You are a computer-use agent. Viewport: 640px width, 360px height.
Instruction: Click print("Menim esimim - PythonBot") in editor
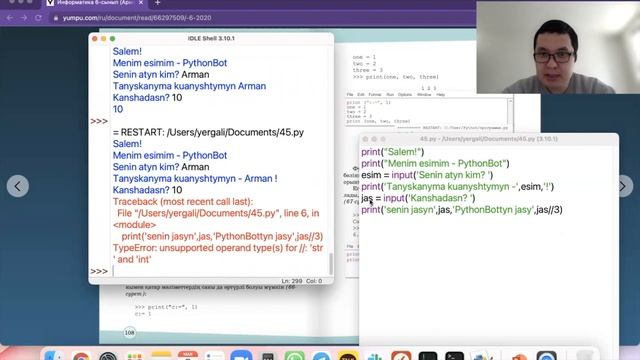[435, 163]
